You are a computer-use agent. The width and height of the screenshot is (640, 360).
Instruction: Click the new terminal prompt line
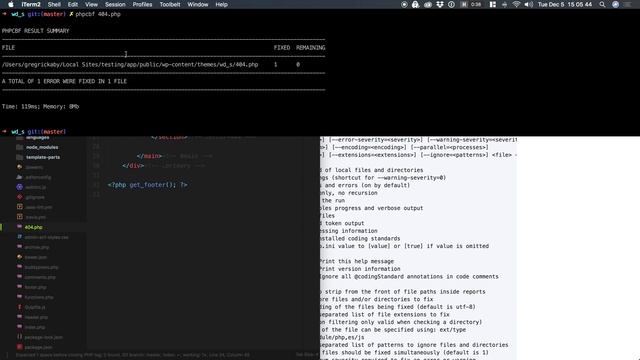34,132
